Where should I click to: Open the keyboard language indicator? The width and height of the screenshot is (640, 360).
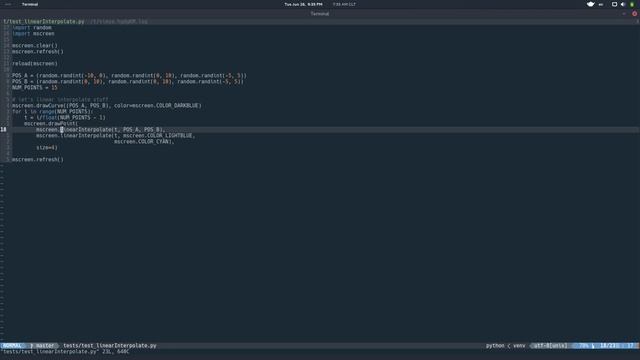pos(601,4)
